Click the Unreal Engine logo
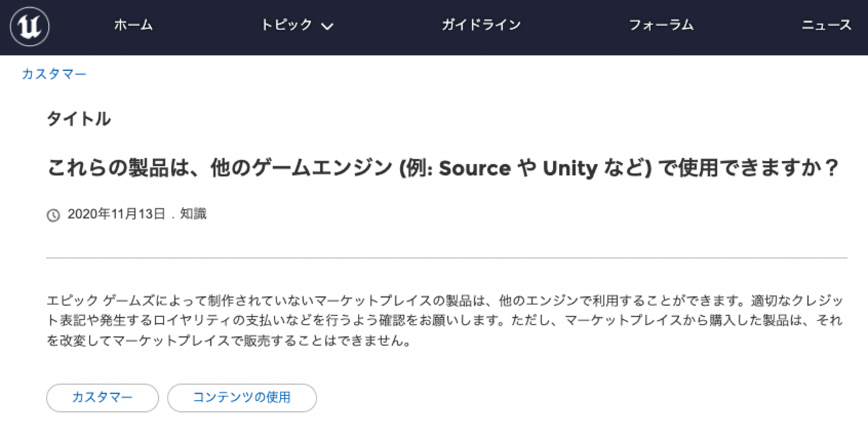The height and width of the screenshot is (438, 868). pyautogui.click(x=30, y=27)
